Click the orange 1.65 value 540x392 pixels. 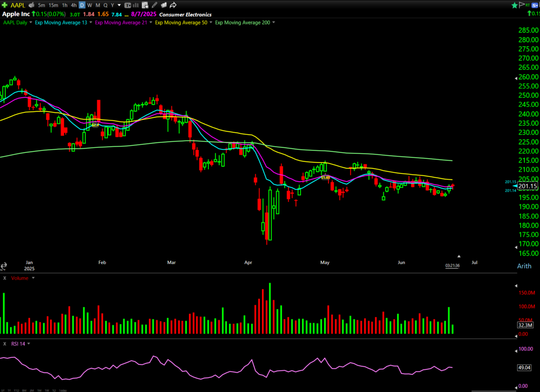pos(103,14)
